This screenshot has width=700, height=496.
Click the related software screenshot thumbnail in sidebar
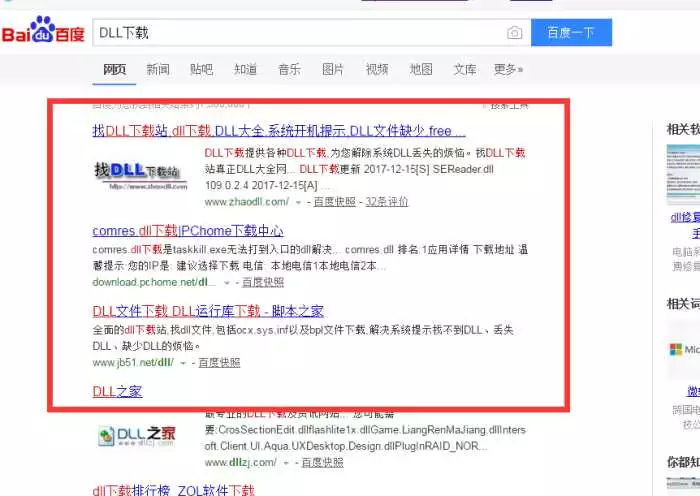683,175
